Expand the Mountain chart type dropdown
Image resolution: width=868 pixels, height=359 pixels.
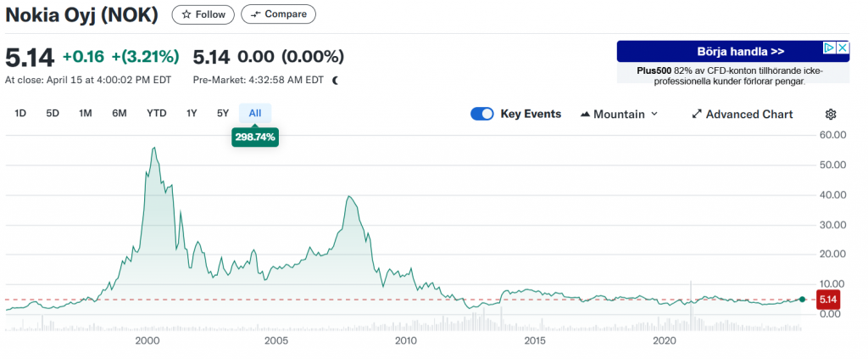click(x=620, y=114)
